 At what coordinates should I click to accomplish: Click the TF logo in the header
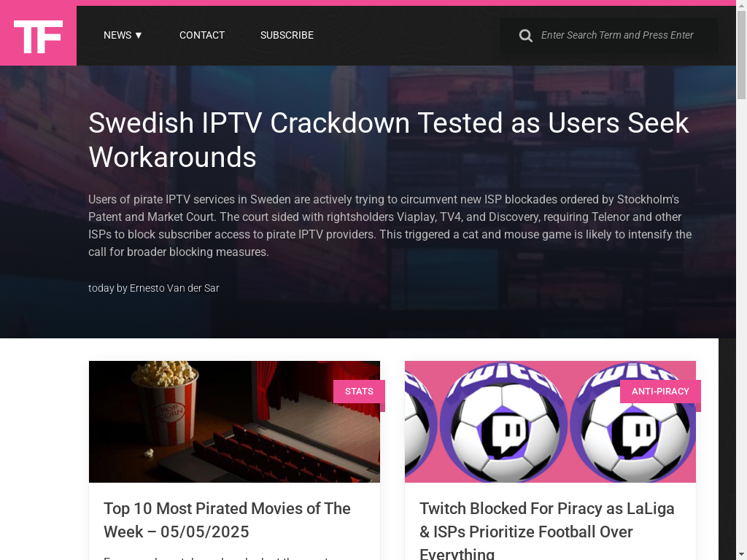(x=38, y=36)
